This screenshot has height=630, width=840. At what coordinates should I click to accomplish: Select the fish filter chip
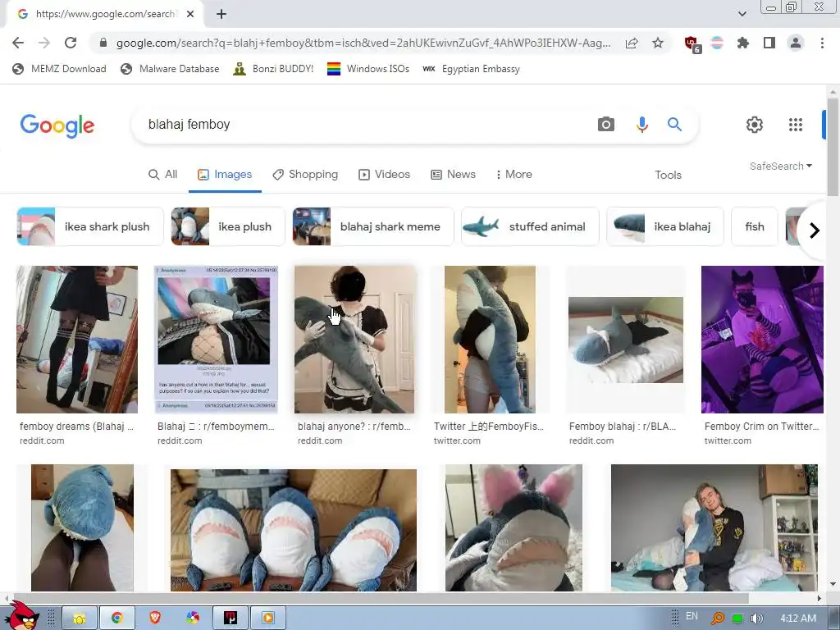pyautogui.click(x=755, y=226)
